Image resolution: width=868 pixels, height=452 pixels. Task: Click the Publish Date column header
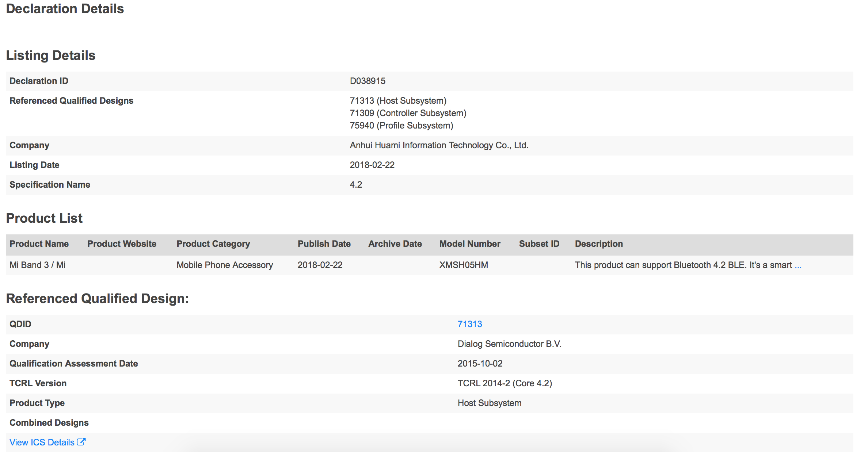pos(324,244)
